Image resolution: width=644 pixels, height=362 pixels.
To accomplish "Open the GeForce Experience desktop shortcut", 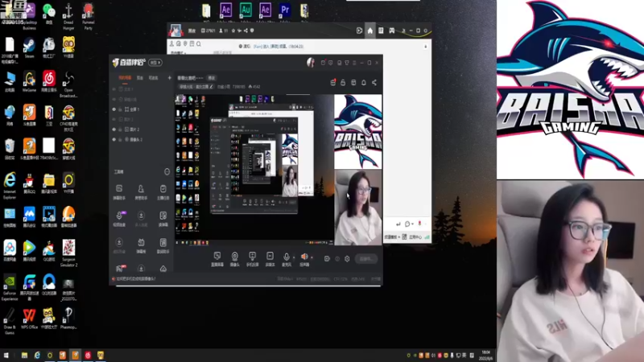I will pyautogui.click(x=10, y=288).
